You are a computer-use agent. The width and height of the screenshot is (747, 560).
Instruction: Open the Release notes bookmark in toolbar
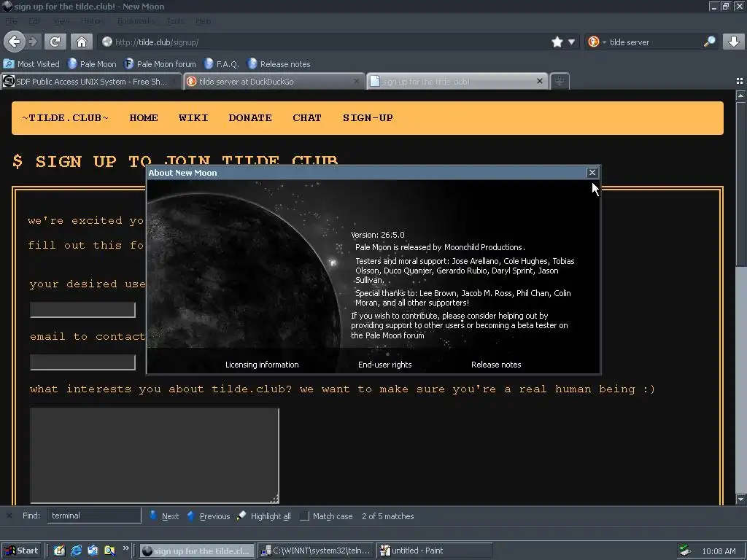click(279, 64)
